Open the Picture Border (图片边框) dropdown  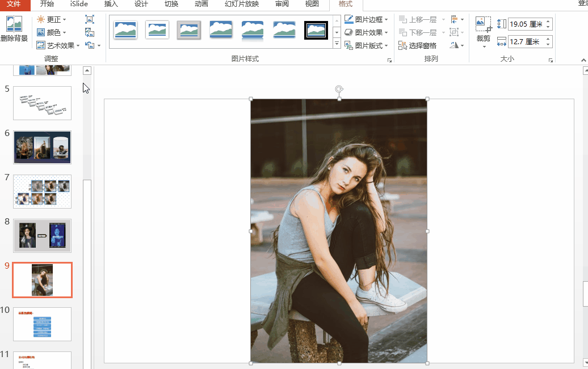pyautogui.click(x=366, y=19)
